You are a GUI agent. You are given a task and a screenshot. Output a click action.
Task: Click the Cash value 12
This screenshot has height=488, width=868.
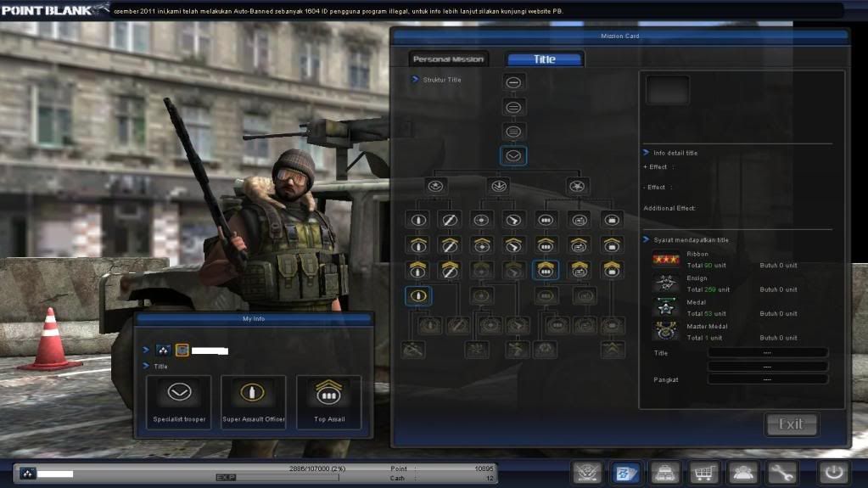pos(490,478)
